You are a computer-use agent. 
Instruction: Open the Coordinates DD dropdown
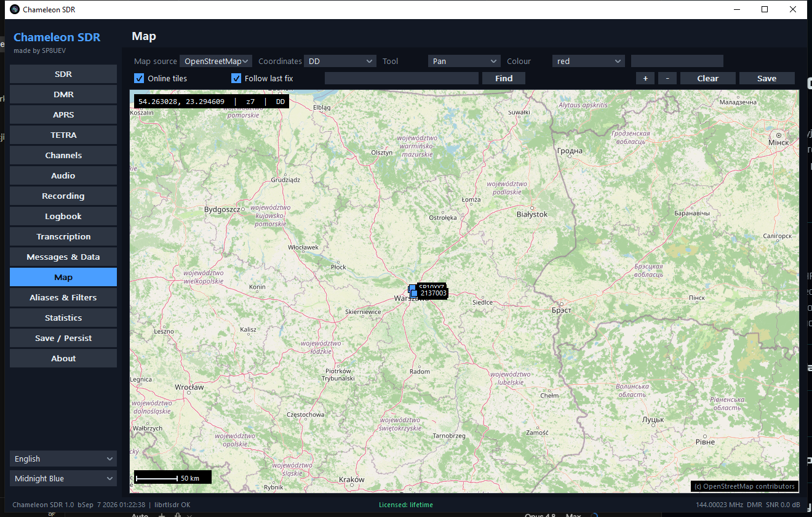coord(340,61)
